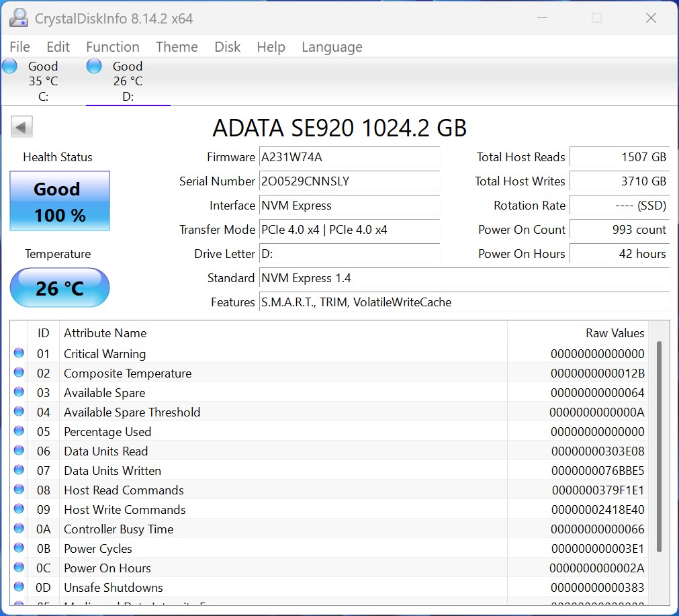Select the C: drive tab at 35 °C
This screenshot has width=679, height=616.
pyautogui.click(x=43, y=81)
